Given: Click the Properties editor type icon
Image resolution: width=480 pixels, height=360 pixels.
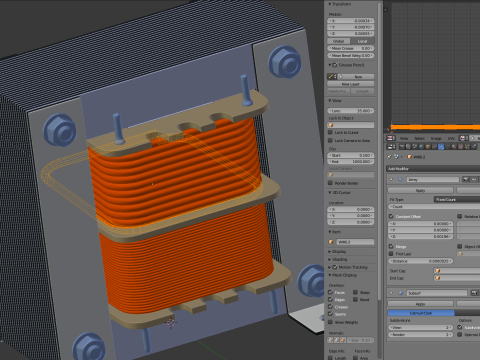Looking at the screenshot, I should point(391,146).
